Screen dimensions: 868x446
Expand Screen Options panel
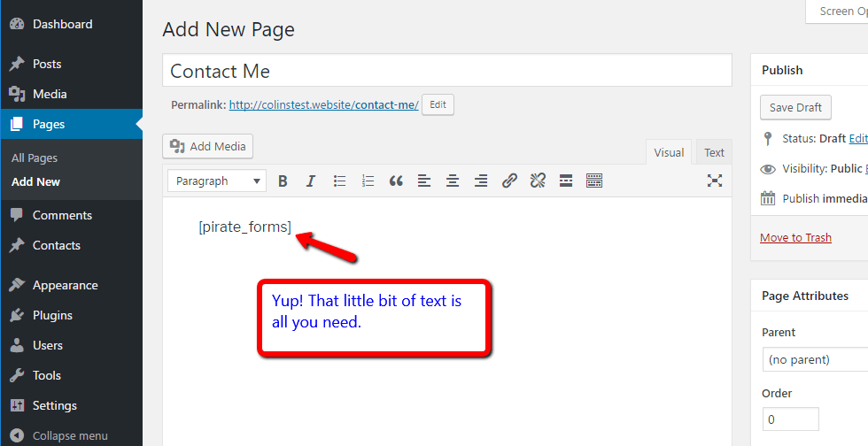click(837, 12)
